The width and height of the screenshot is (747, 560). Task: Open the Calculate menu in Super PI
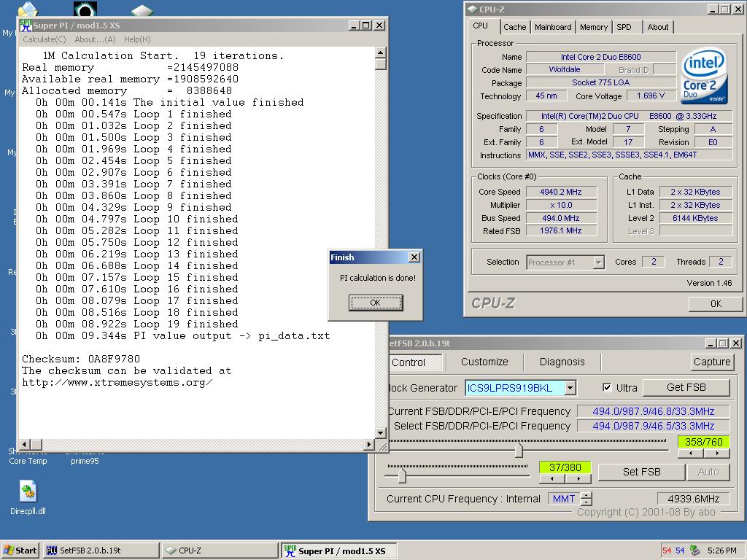point(44,39)
